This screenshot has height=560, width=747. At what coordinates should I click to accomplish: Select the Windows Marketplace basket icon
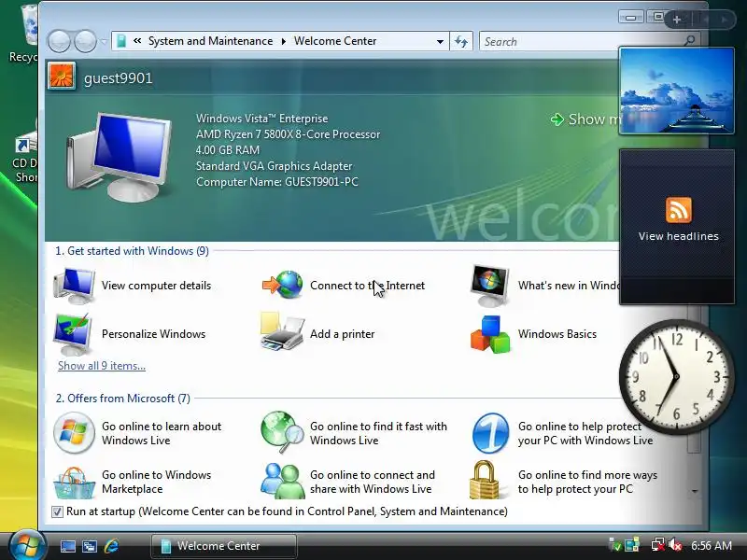pyautogui.click(x=74, y=483)
